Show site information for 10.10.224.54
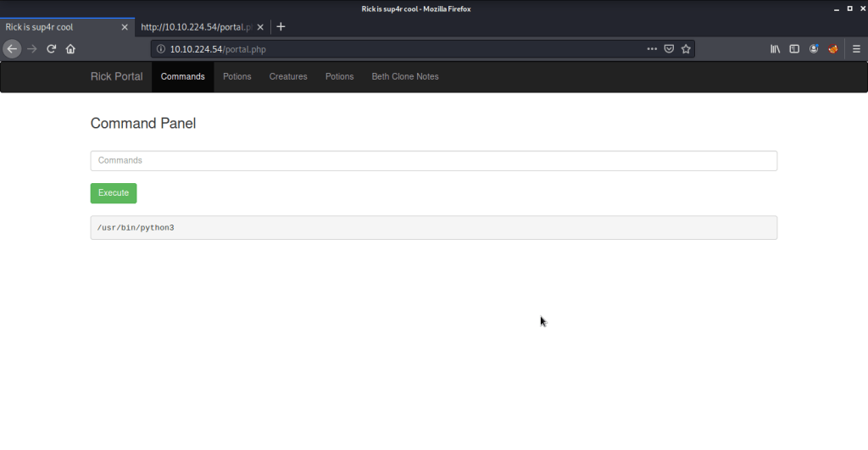The width and height of the screenshot is (868, 450). click(161, 49)
